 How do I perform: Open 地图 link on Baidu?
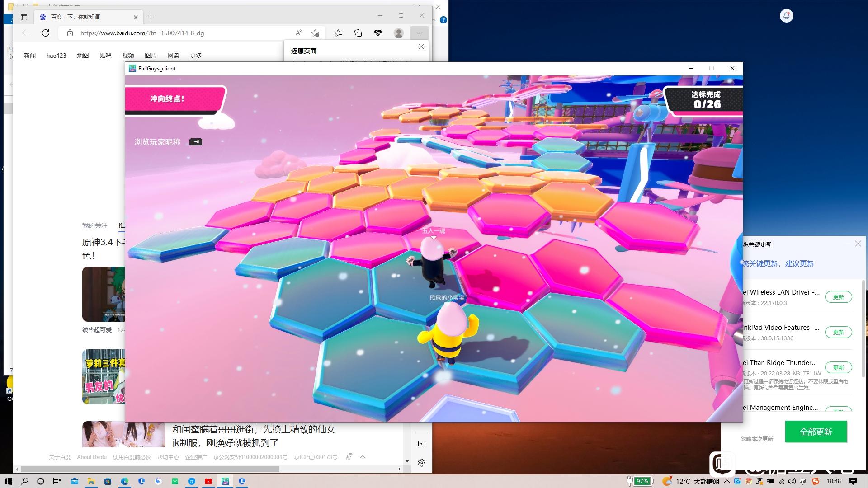pyautogui.click(x=83, y=56)
